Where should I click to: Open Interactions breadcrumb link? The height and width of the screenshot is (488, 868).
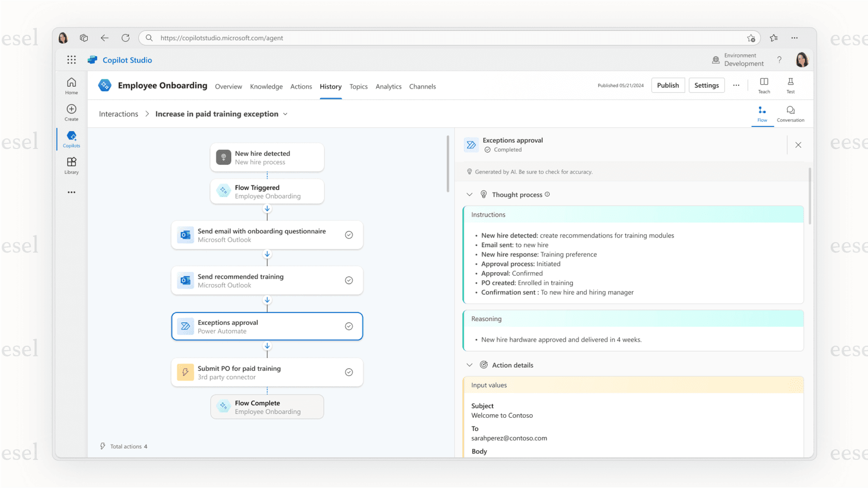click(118, 114)
